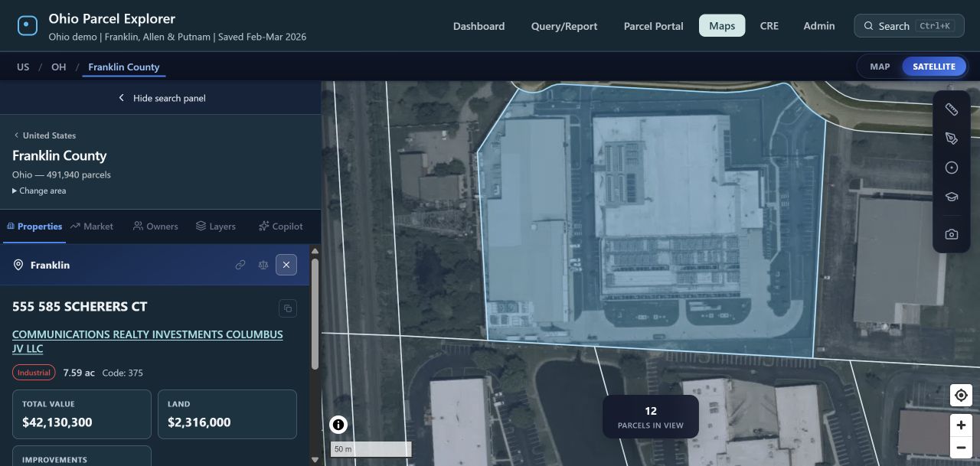Activate the circle radius tool
The width and height of the screenshot is (980, 466).
(x=951, y=168)
